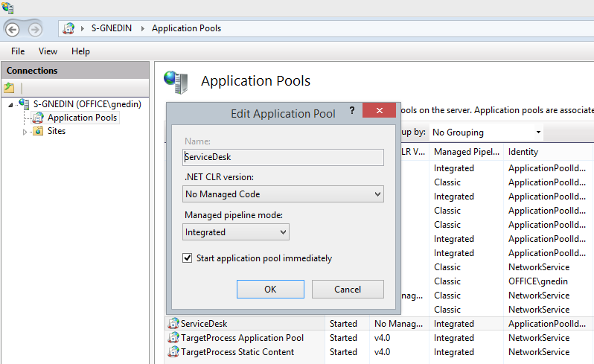Click the Name field containing ServiceDesk

[283, 157]
